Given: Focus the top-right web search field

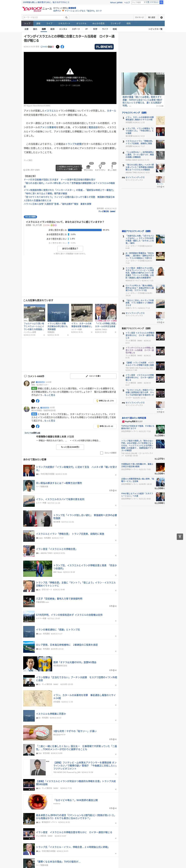Looking at the screenshot, I should point(137,2).
